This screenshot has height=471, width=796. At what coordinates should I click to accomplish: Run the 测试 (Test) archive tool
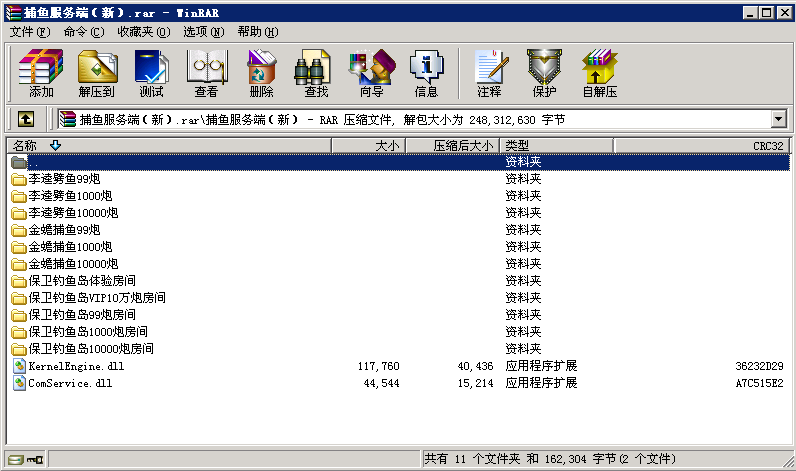click(x=151, y=74)
